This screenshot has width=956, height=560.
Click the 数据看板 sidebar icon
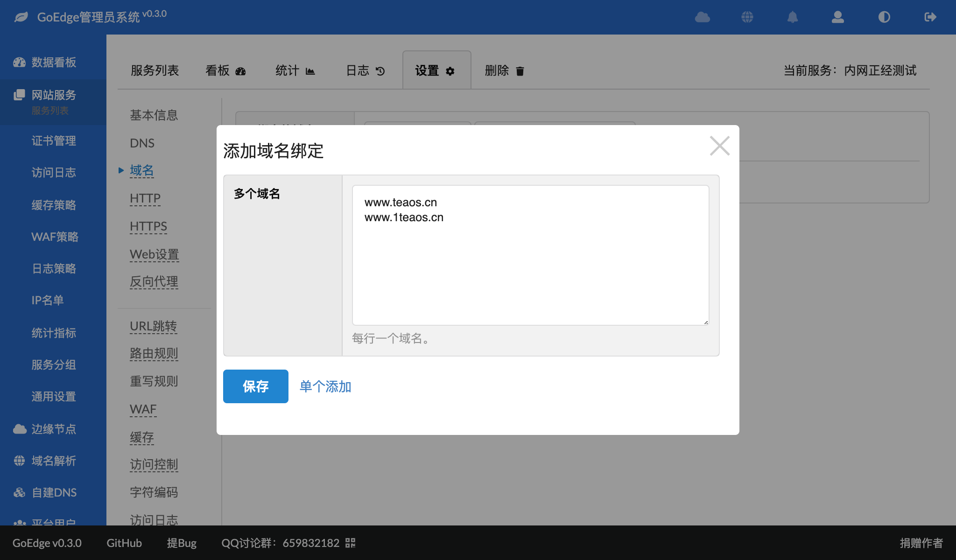(19, 63)
